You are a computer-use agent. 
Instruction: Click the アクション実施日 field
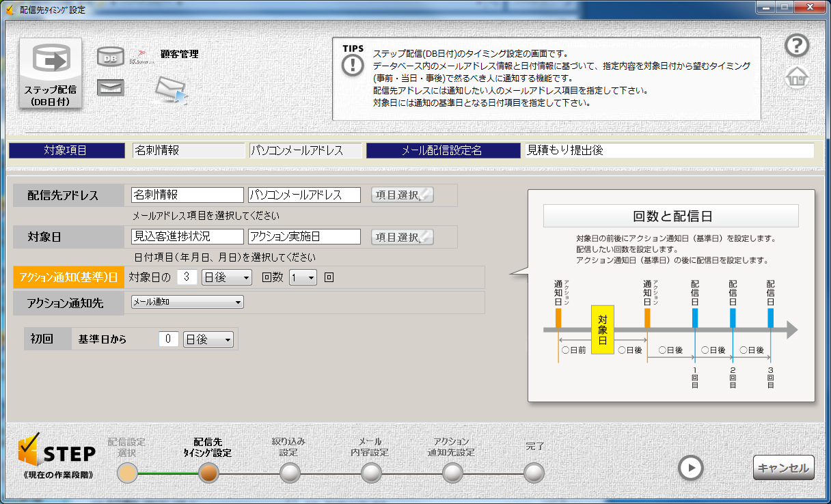pos(304,237)
